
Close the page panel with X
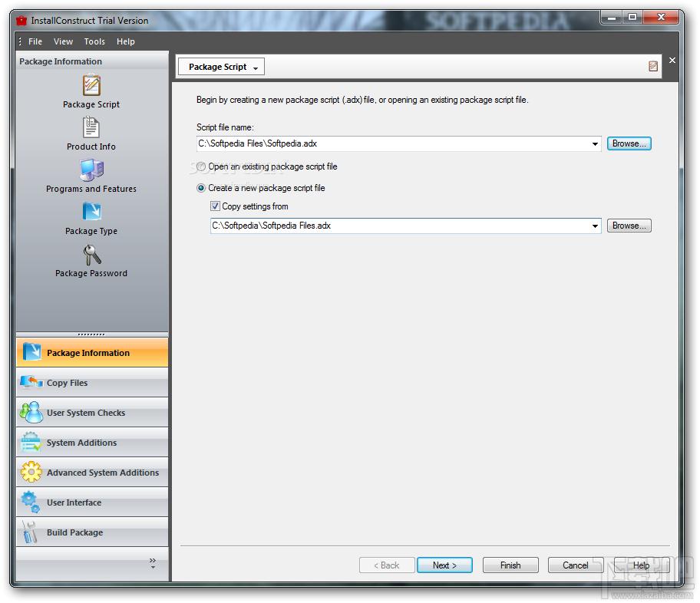(672, 61)
